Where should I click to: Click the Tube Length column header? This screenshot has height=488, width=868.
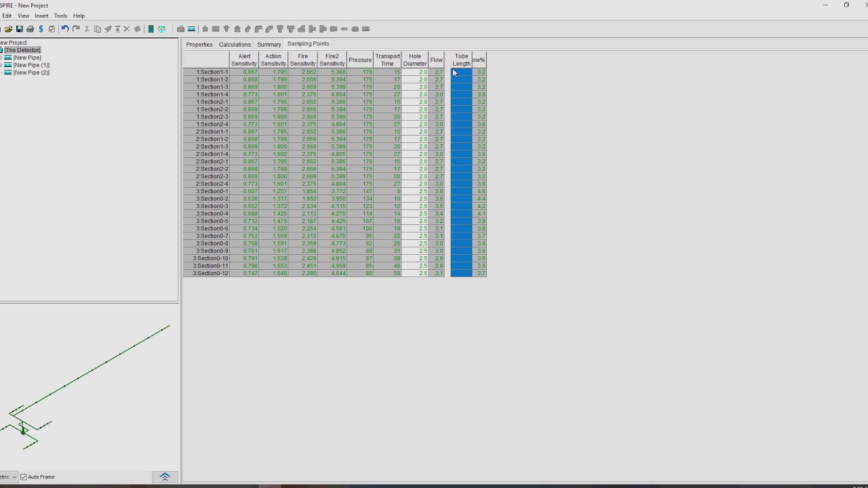461,60
